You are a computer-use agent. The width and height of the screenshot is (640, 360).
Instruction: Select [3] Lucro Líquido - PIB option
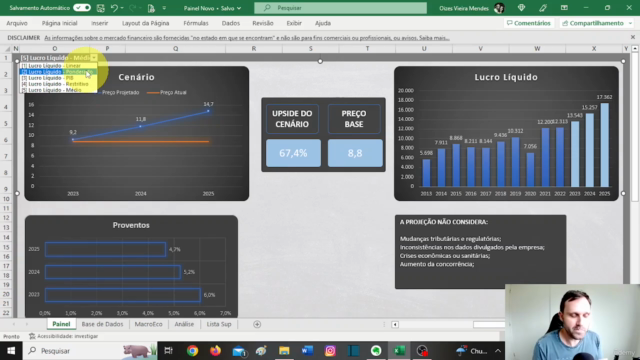tap(58, 78)
